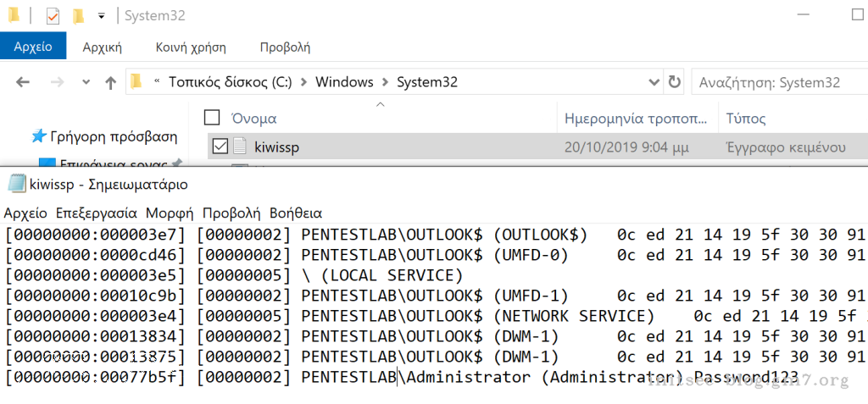The image size is (868, 404).
Task: Click the Notepad title bar icon
Action: pyautogui.click(x=15, y=184)
